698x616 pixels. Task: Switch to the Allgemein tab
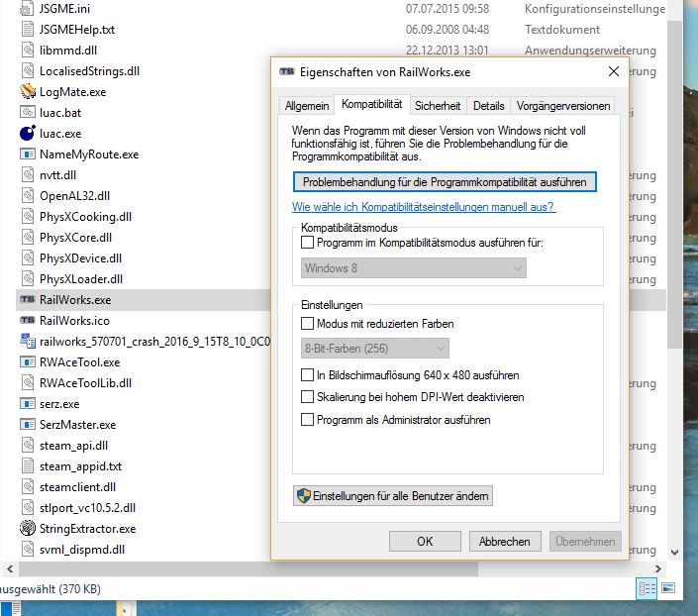click(x=307, y=106)
